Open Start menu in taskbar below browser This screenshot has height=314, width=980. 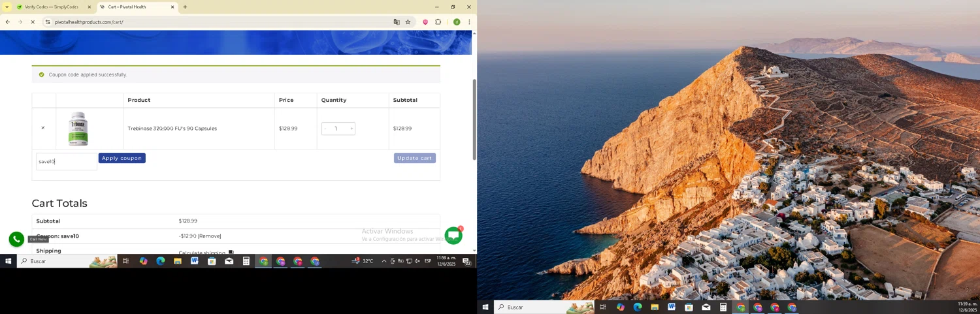(8, 261)
